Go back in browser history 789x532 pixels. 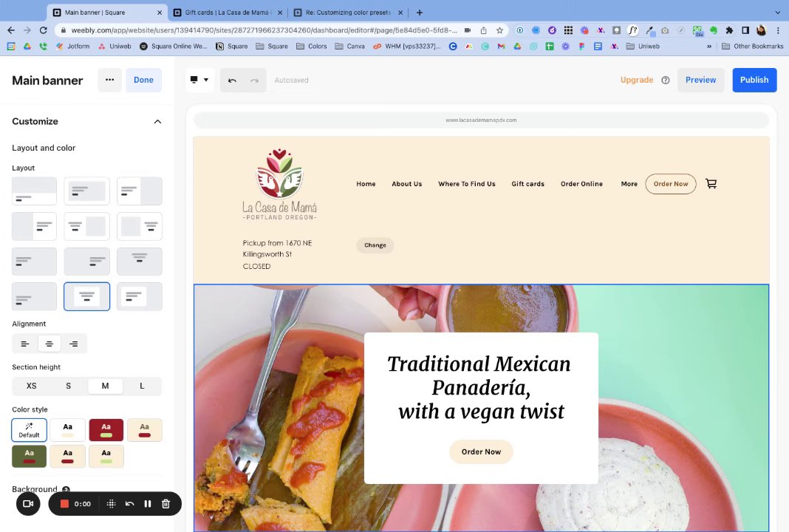pyautogui.click(x=11, y=30)
